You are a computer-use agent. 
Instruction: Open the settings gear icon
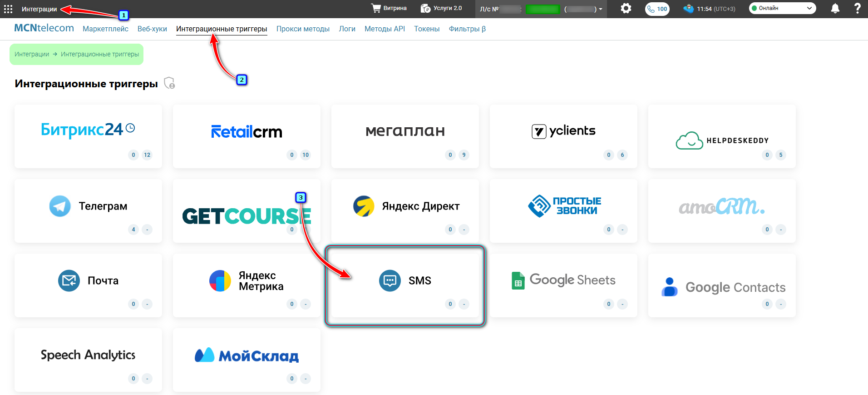tap(626, 8)
